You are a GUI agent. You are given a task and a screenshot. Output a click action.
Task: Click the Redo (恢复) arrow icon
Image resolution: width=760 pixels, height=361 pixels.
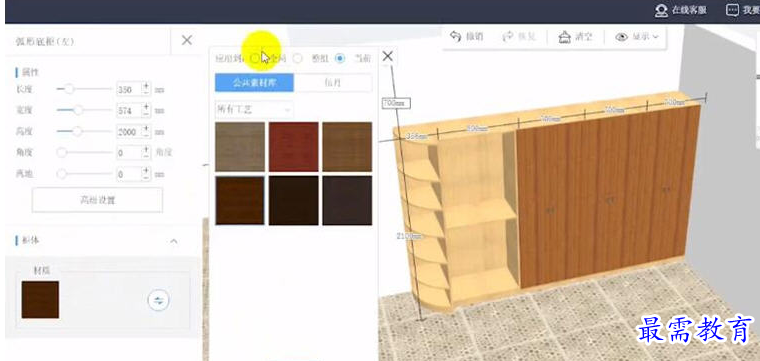tap(507, 36)
